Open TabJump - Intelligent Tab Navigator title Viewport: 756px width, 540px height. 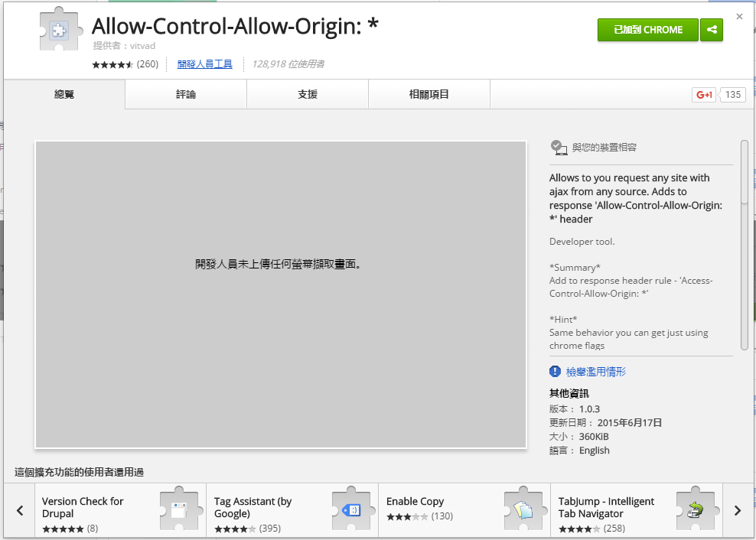(x=606, y=507)
